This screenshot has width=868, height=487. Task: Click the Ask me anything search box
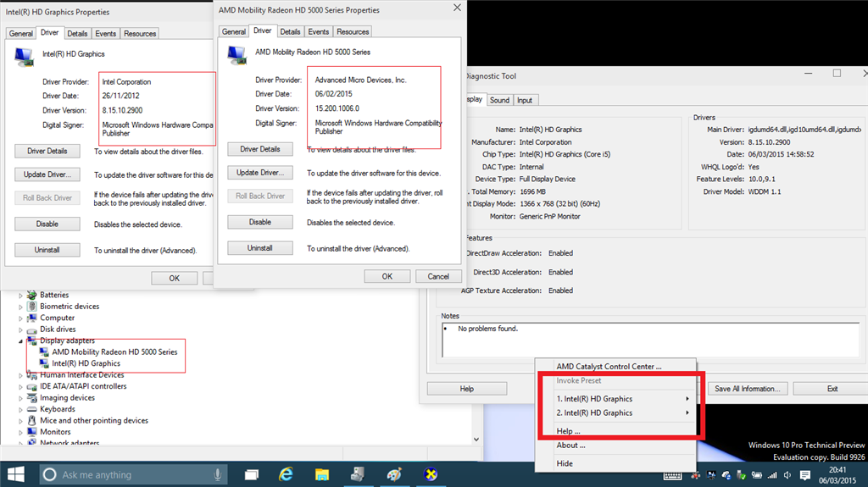[x=134, y=474]
